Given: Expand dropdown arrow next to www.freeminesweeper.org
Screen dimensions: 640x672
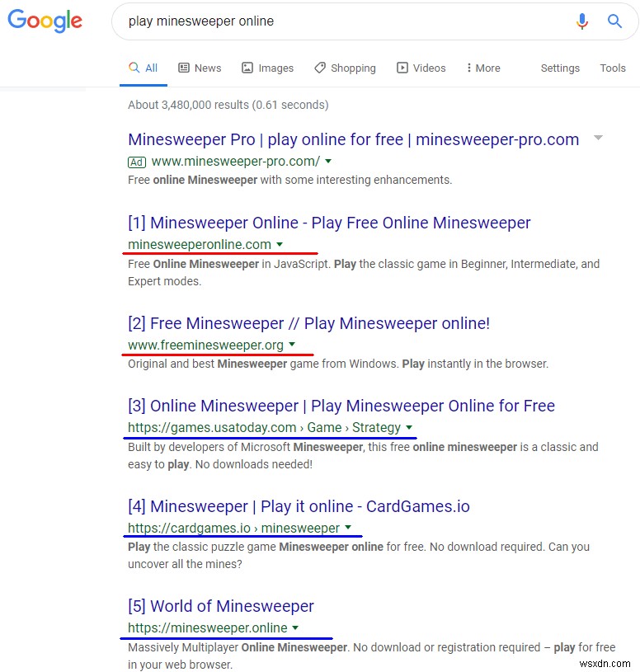Looking at the screenshot, I should [x=292, y=344].
